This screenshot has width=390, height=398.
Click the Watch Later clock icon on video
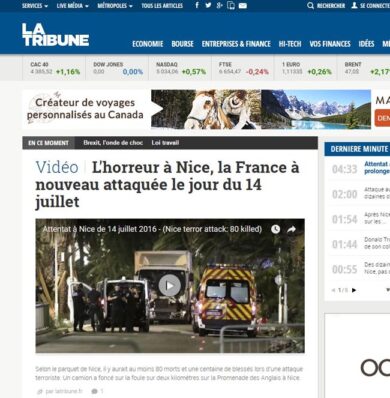pos(275,229)
